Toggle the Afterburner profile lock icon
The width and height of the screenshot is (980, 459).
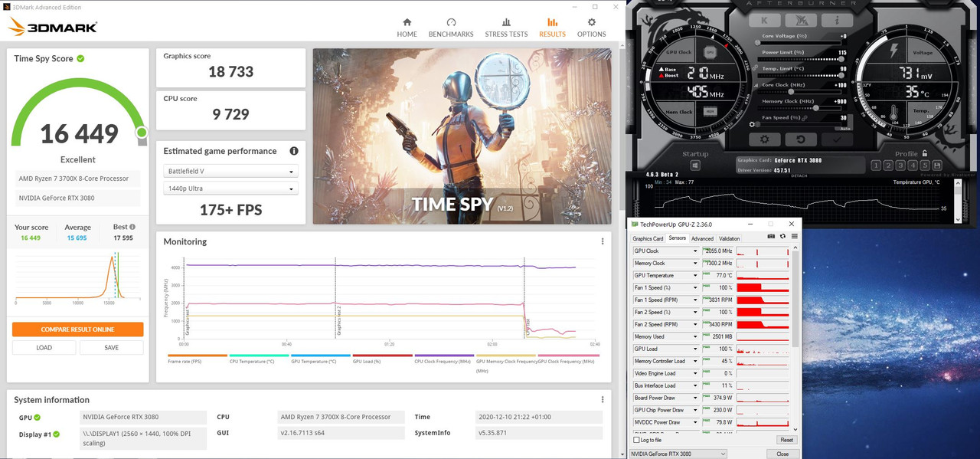tap(925, 153)
